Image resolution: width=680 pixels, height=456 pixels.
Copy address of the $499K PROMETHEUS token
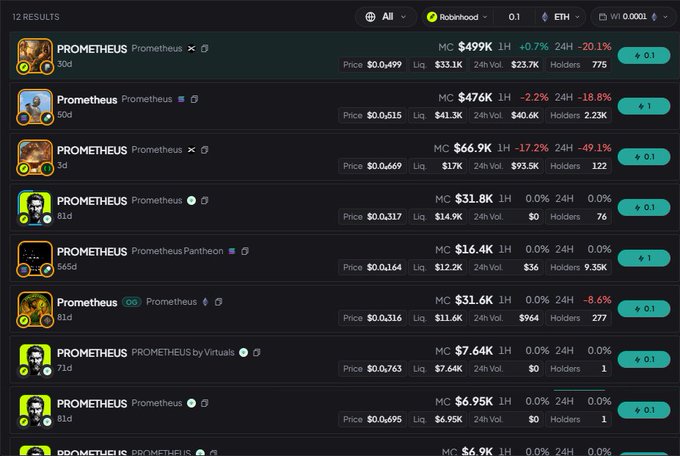(205, 48)
